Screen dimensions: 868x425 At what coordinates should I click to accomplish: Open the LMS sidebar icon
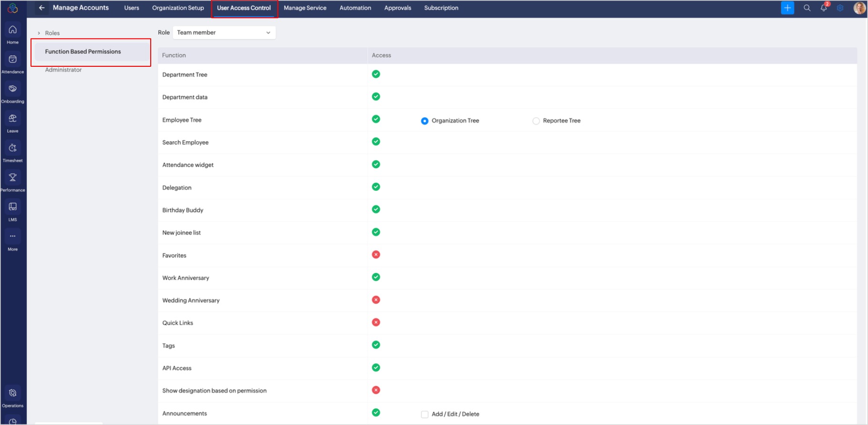(x=13, y=207)
